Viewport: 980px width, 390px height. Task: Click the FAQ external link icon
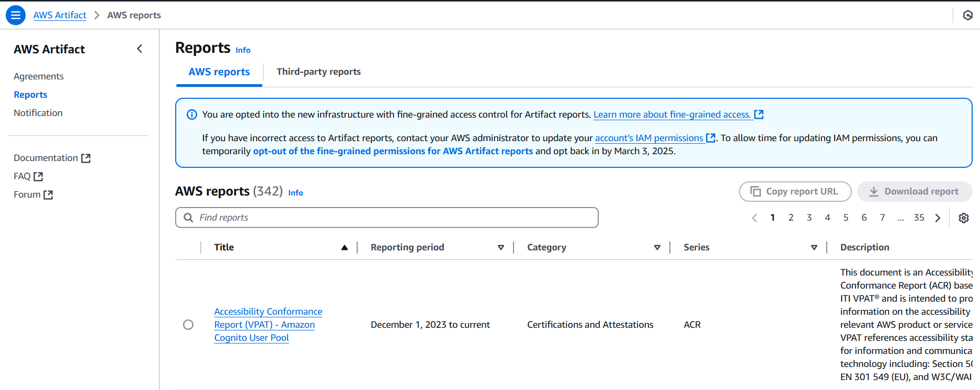pyautogui.click(x=38, y=176)
